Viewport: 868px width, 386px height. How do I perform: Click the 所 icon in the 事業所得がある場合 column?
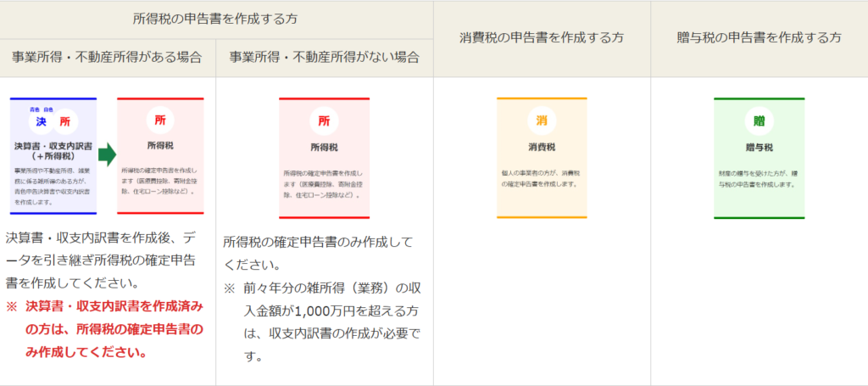tap(160, 120)
